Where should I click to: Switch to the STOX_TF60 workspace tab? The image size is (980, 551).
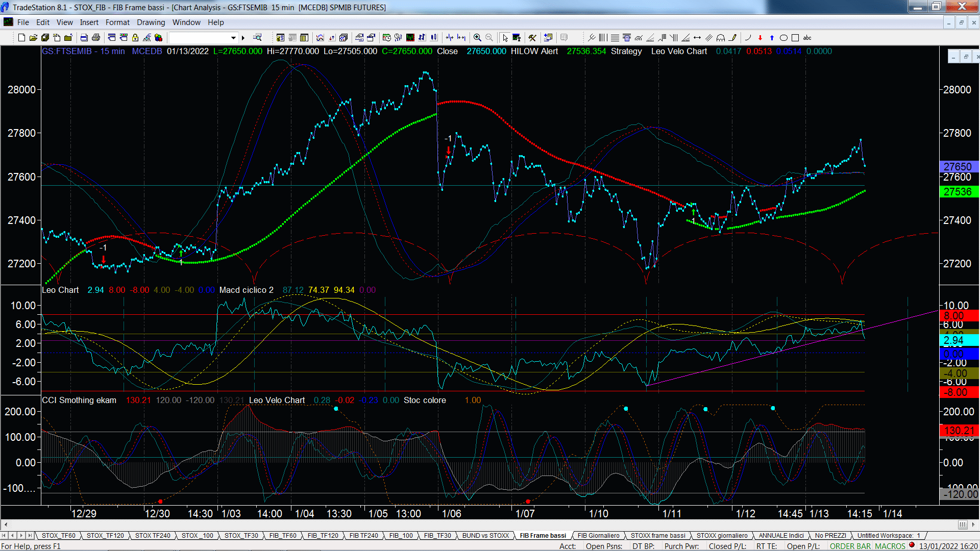tap(58, 535)
